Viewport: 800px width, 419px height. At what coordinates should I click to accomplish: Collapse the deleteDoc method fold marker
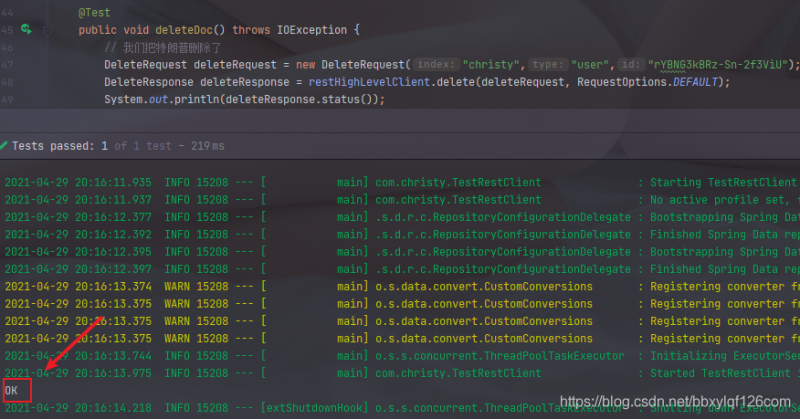(47, 30)
